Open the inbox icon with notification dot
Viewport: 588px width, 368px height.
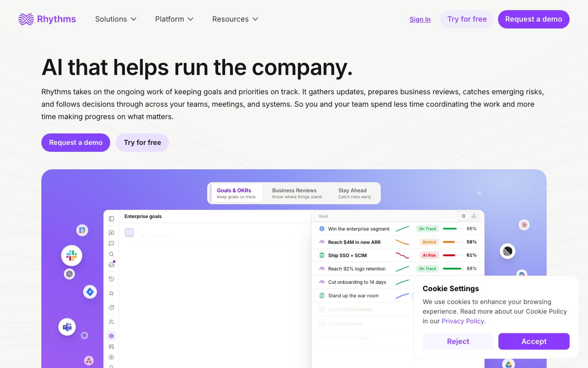coord(111,264)
